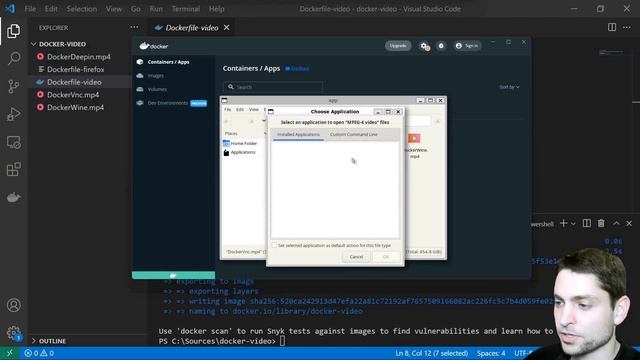Go to Volumes in Docker sidebar
The width and height of the screenshot is (640, 360).
click(157, 89)
